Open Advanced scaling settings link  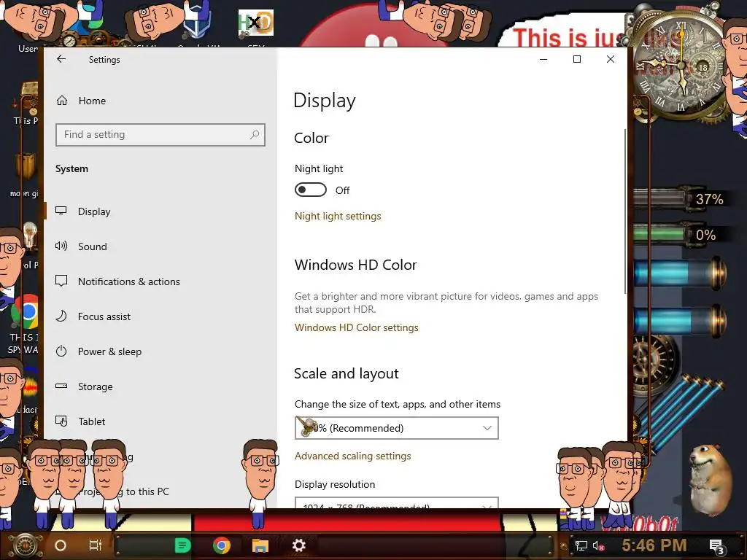352,456
